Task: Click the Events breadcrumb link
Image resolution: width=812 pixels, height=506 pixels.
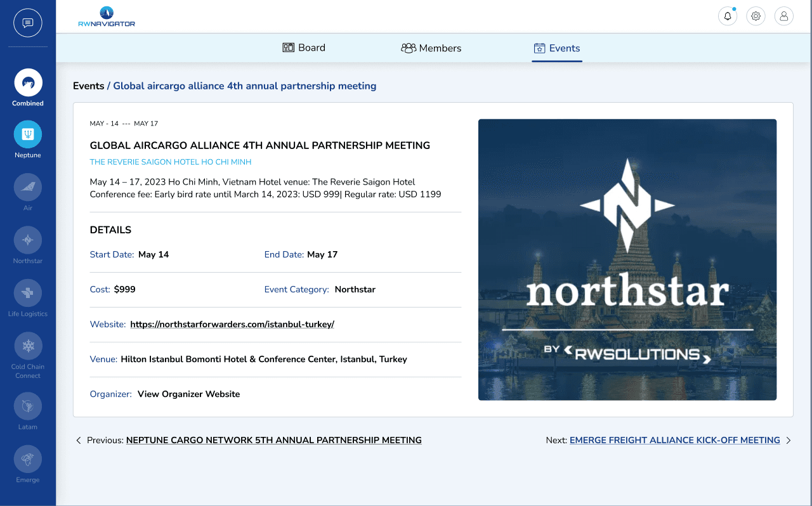Action: (89, 86)
